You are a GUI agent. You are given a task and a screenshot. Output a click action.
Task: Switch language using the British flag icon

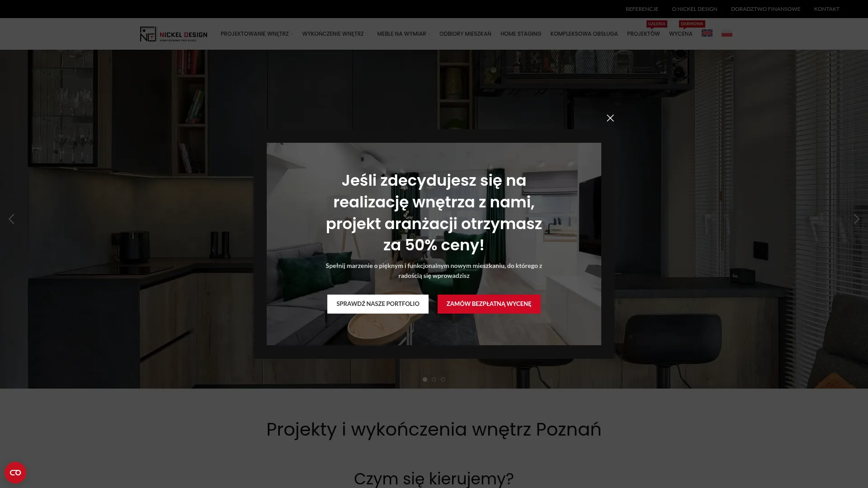click(707, 33)
